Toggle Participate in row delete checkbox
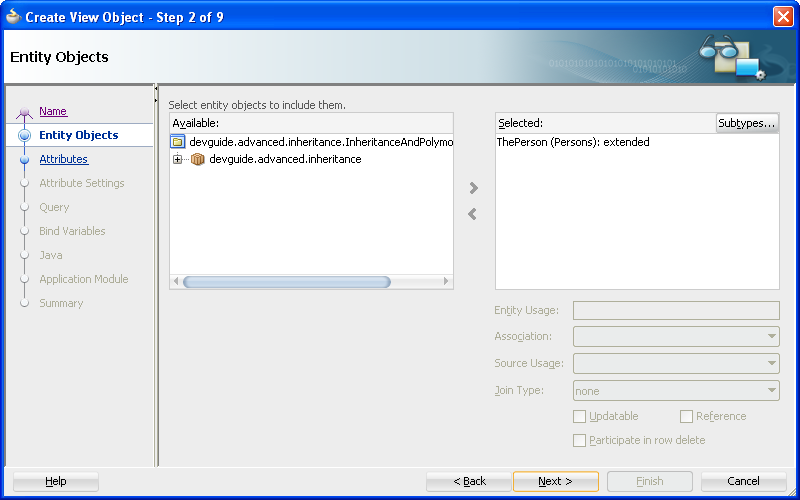 coord(579,440)
